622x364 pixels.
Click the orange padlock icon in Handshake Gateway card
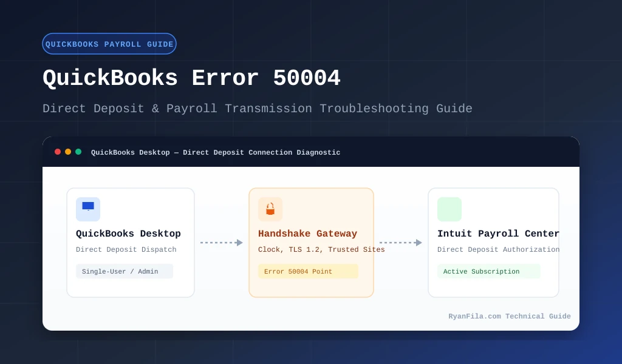point(270,209)
